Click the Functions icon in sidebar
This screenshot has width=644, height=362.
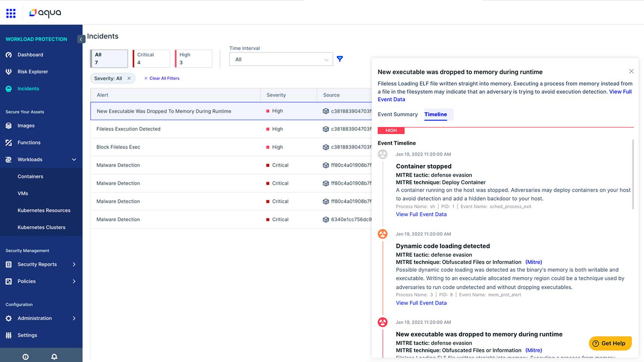8,143
